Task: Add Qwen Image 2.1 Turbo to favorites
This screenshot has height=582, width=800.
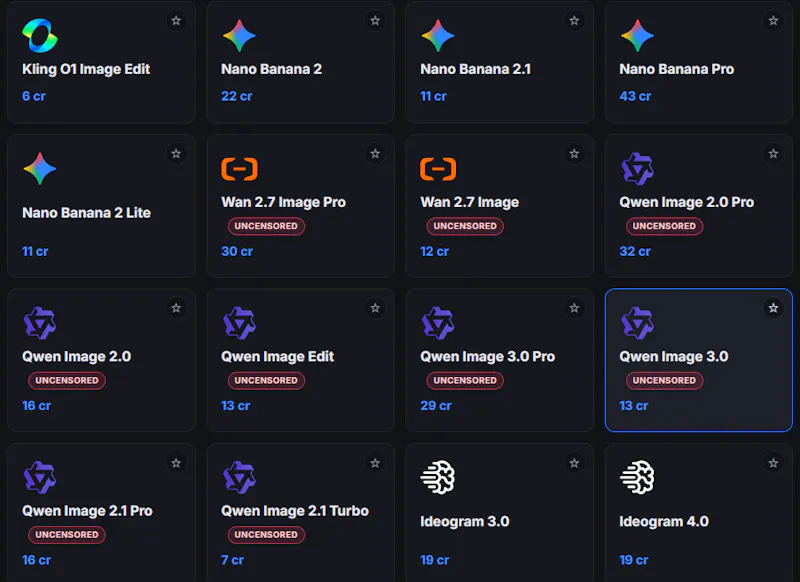Action: (x=375, y=463)
